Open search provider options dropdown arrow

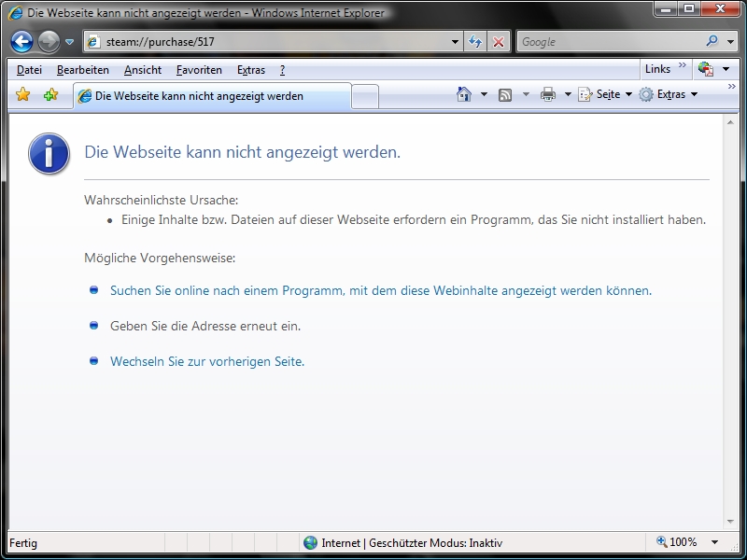coord(730,42)
